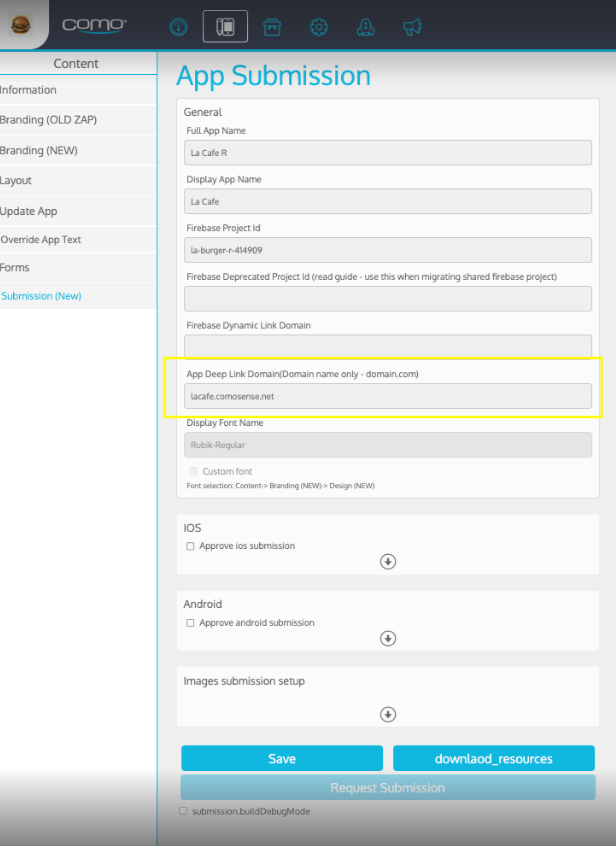Click the App Deep Link Domain field
The width and height of the screenshot is (616, 846).
tap(388, 396)
